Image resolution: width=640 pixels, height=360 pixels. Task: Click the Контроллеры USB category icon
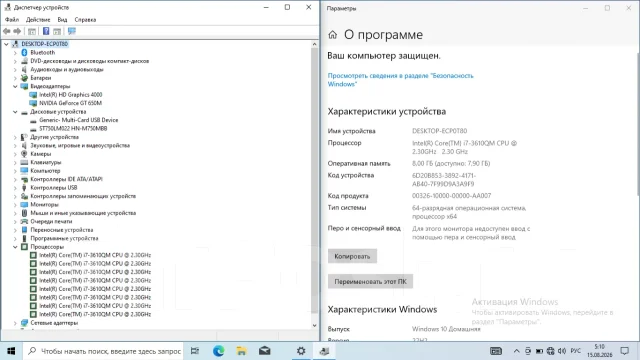pyautogui.click(x=24, y=188)
